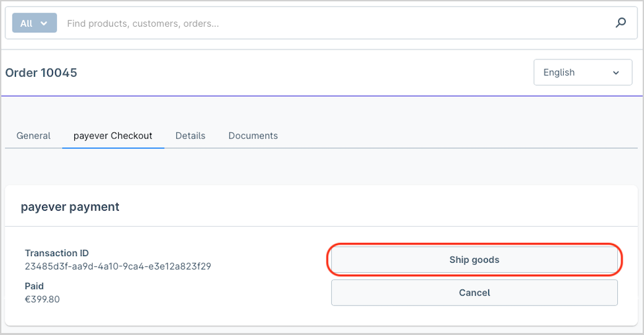The height and width of the screenshot is (335, 644).
Task: Select the payever Checkout tab
Action: [x=113, y=136]
